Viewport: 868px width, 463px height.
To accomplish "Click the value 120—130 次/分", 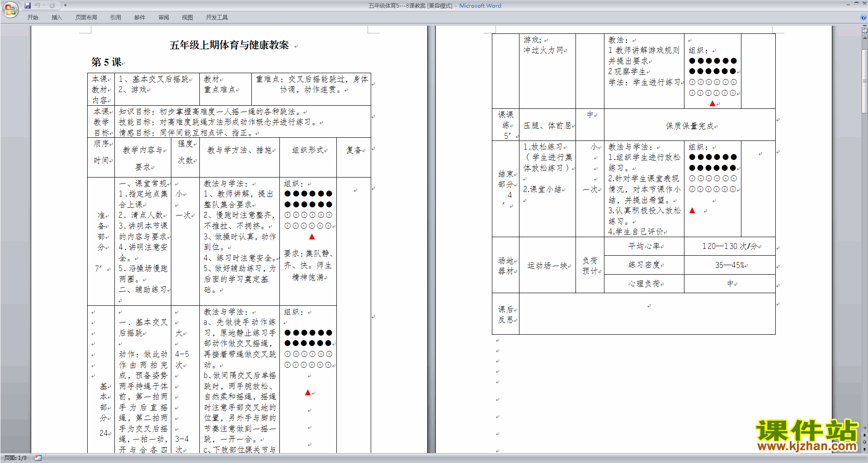I will [x=730, y=246].
